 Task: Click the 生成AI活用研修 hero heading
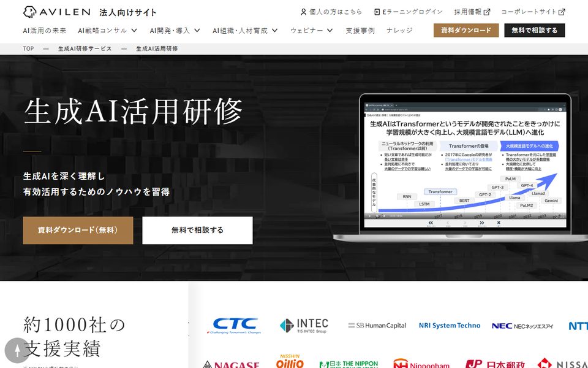tap(133, 112)
